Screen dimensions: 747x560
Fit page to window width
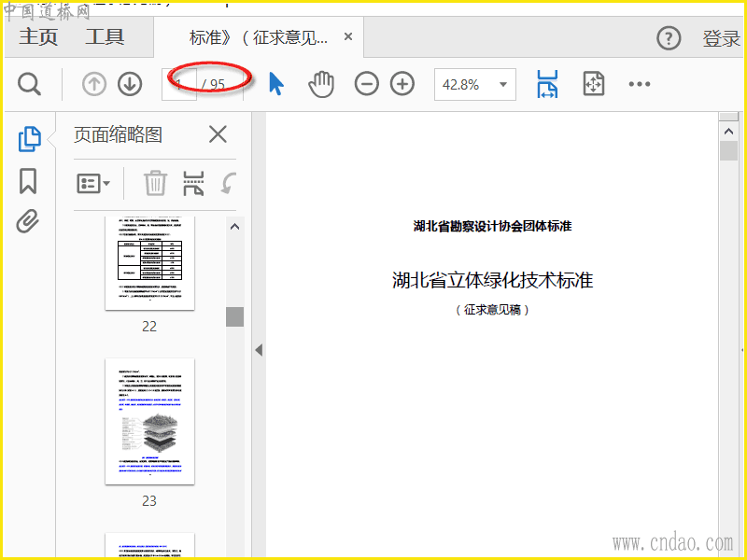(x=548, y=84)
